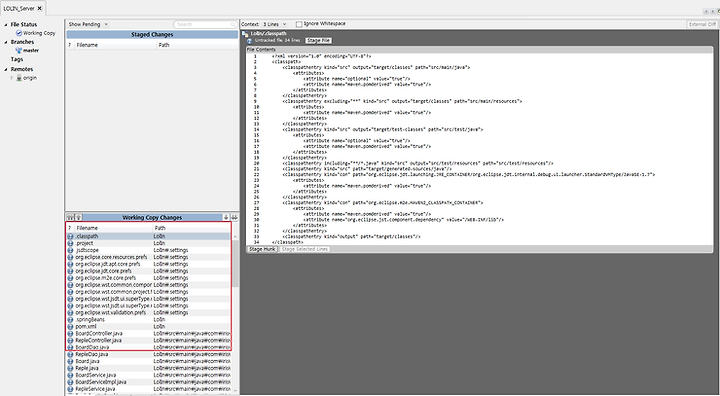Image resolution: width=720 pixels, height=396 pixels.
Task: Click the Stage Selected Lines button
Action: [305, 249]
